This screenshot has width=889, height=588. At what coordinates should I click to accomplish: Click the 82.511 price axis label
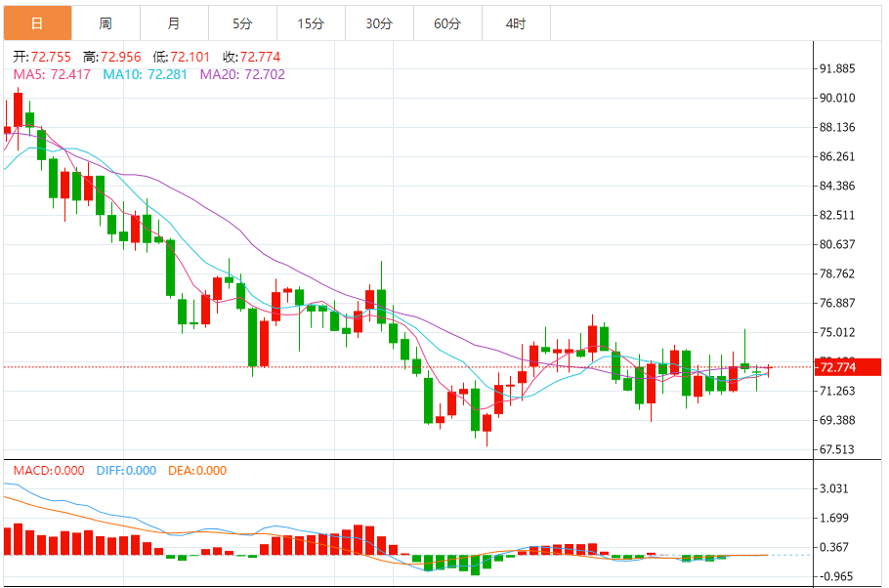click(x=837, y=215)
